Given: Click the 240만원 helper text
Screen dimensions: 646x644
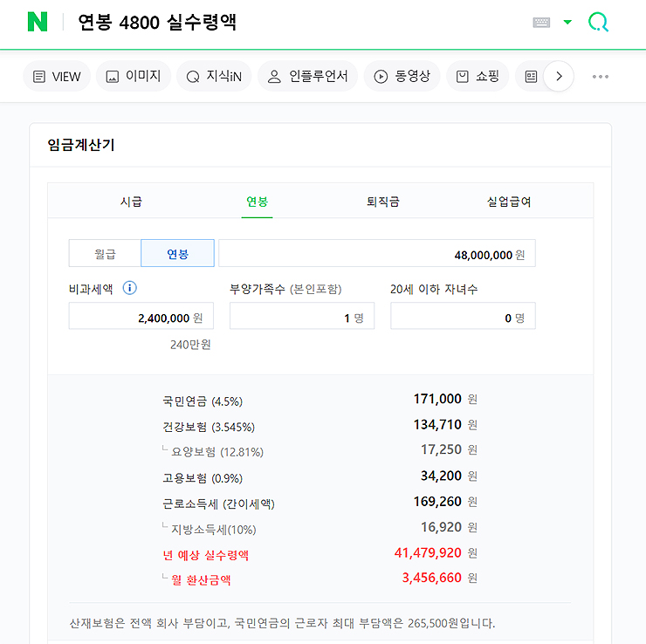Looking at the screenshot, I should (x=190, y=344).
